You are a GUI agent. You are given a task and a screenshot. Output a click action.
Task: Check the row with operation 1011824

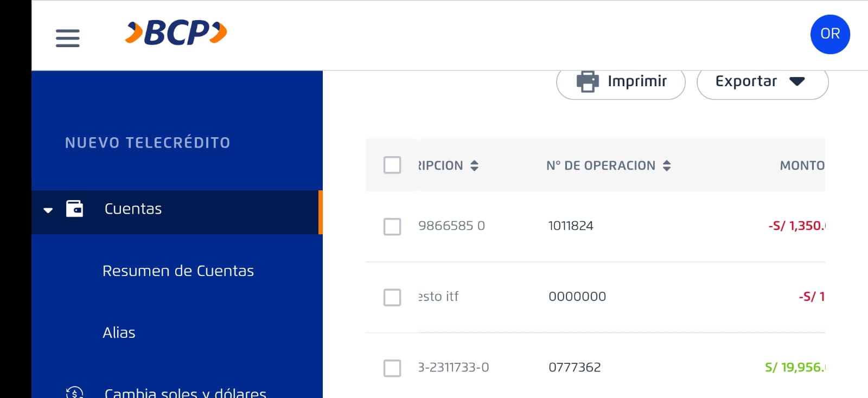tap(392, 227)
